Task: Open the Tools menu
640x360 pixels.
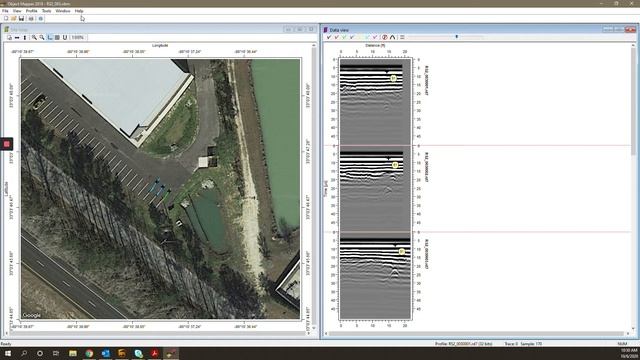Action: click(x=47, y=11)
